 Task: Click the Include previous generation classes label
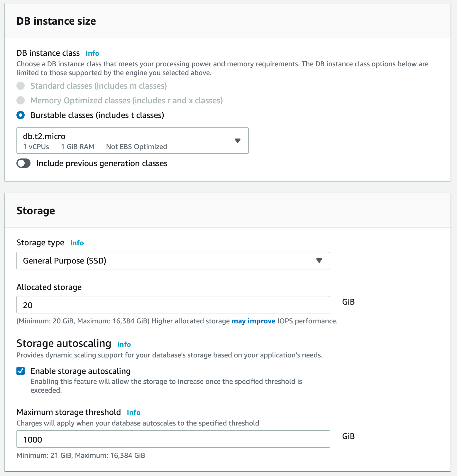click(102, 163)
